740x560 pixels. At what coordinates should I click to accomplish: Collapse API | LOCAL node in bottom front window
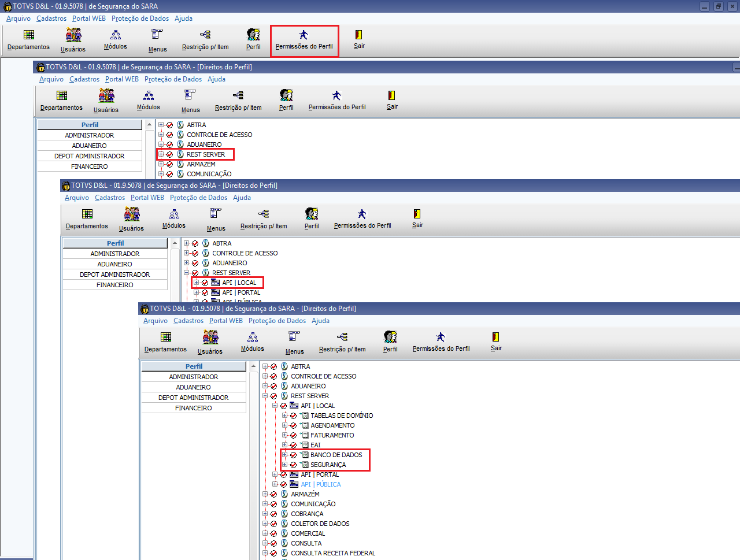coord(275,406)
